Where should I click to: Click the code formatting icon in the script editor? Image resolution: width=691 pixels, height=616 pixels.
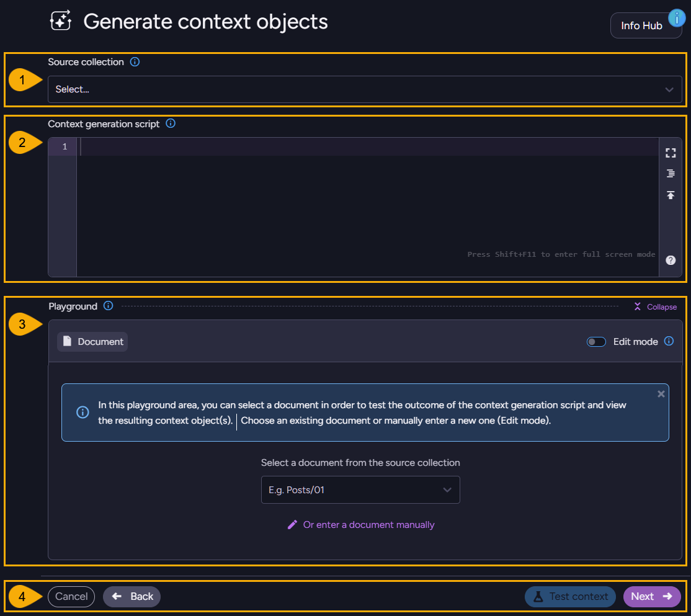(x=671, y=173)
